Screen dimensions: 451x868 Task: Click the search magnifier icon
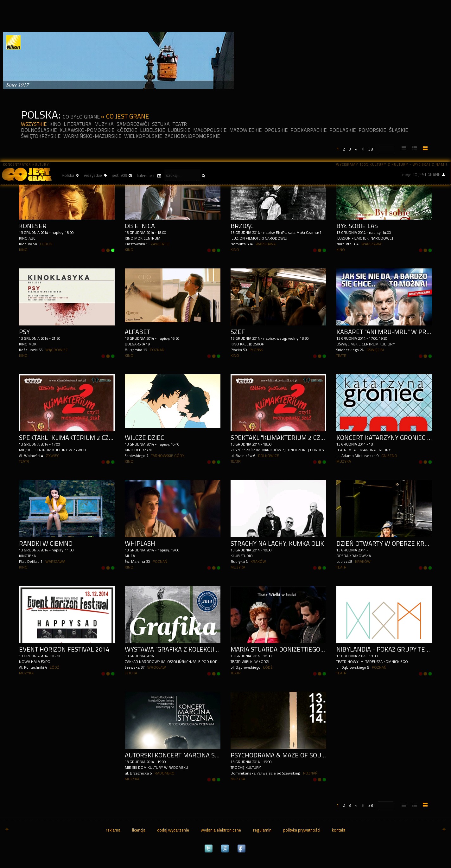coord(203,176)
